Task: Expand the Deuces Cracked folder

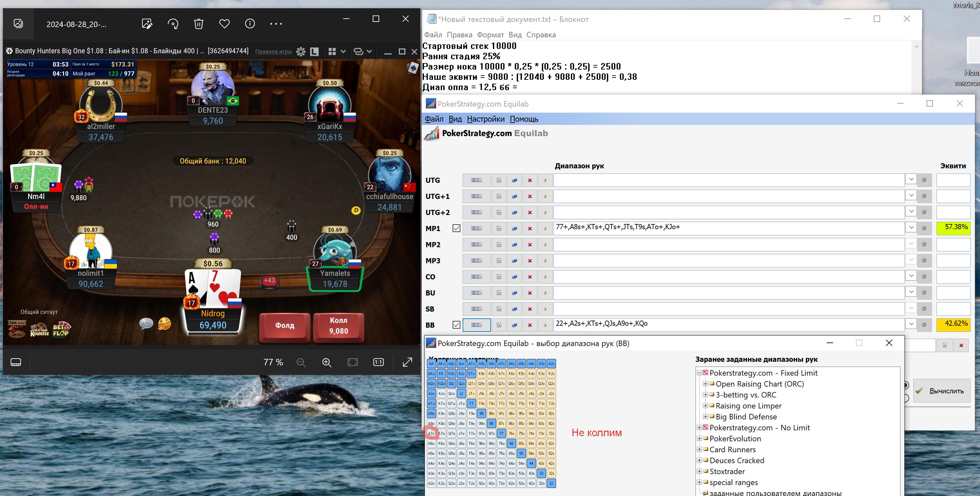Action: (x=699, y=460)
